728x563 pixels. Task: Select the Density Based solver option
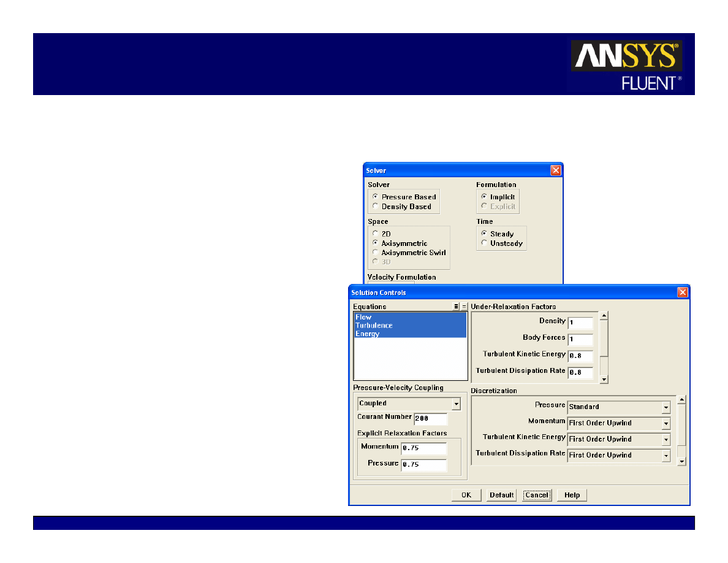pos(375,207)
